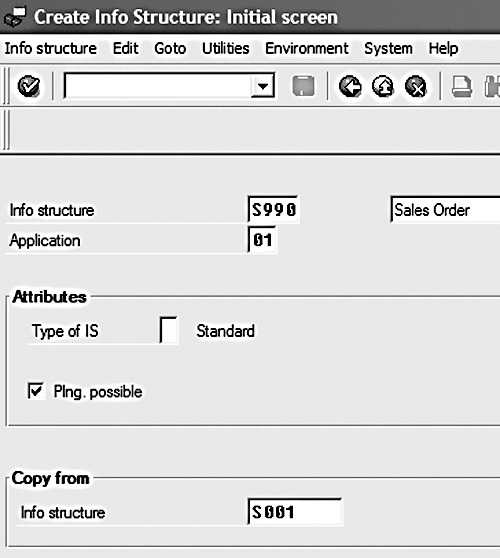Screen dimensions: 500x558
Task: Click the Exit up-arrow icon
Action: [x=383, y=86]
